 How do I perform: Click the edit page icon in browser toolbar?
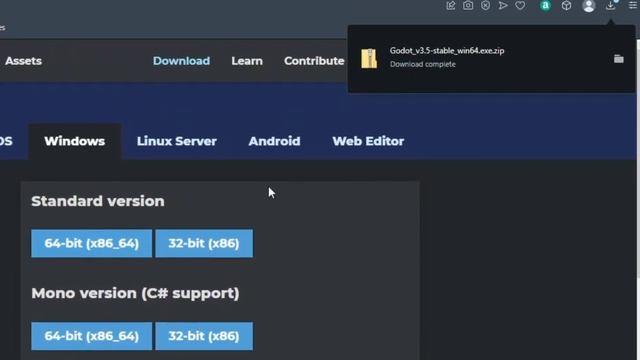pyautogui.click(x=451, y=5)
